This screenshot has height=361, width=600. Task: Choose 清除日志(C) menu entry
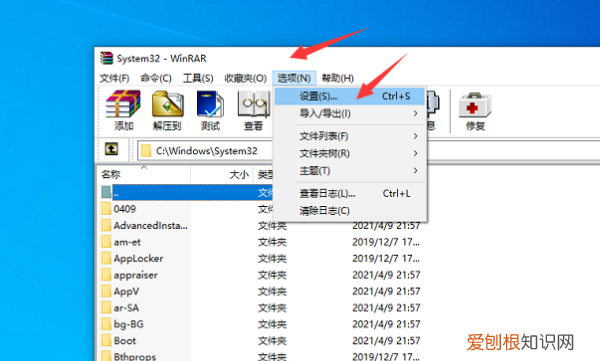[x=350, y=211]
